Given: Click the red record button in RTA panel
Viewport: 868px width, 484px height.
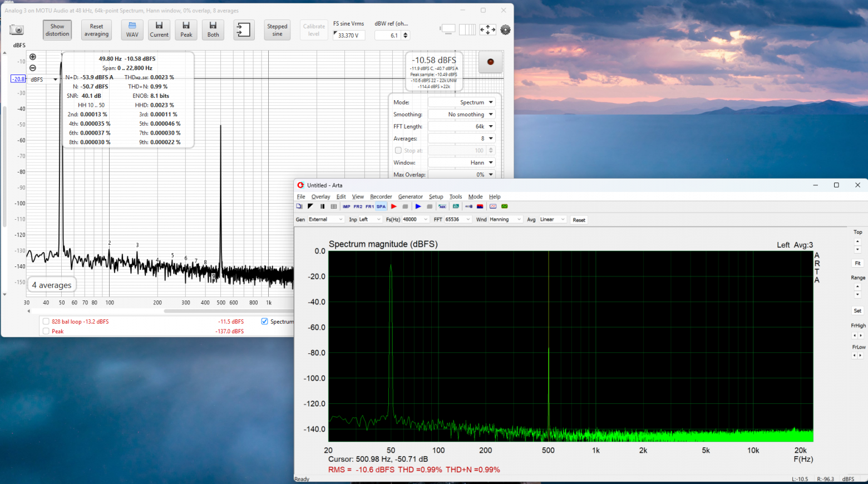Looking at the screenshot, I should point(491,62).
